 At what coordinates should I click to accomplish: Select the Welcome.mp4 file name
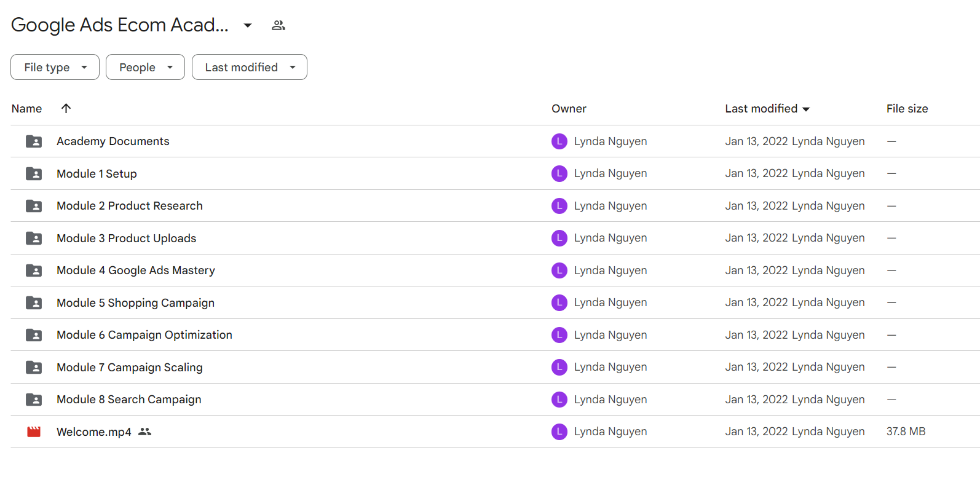pos(93,432)
